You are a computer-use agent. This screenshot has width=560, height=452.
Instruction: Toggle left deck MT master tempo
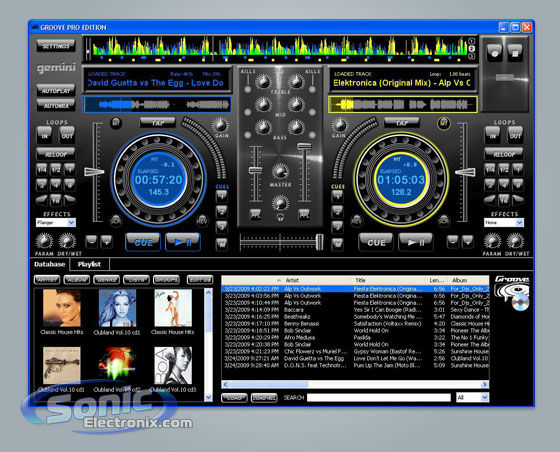point(116,123)
